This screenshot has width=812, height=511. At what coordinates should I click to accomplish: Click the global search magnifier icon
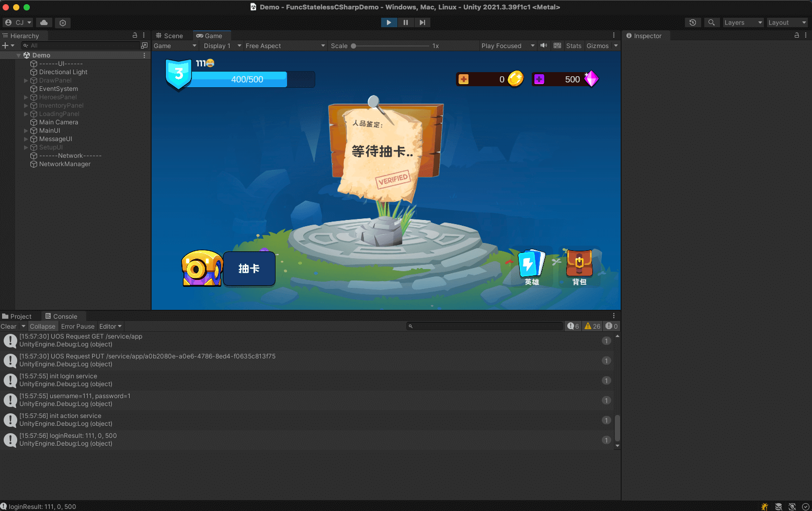coord(711,22)
